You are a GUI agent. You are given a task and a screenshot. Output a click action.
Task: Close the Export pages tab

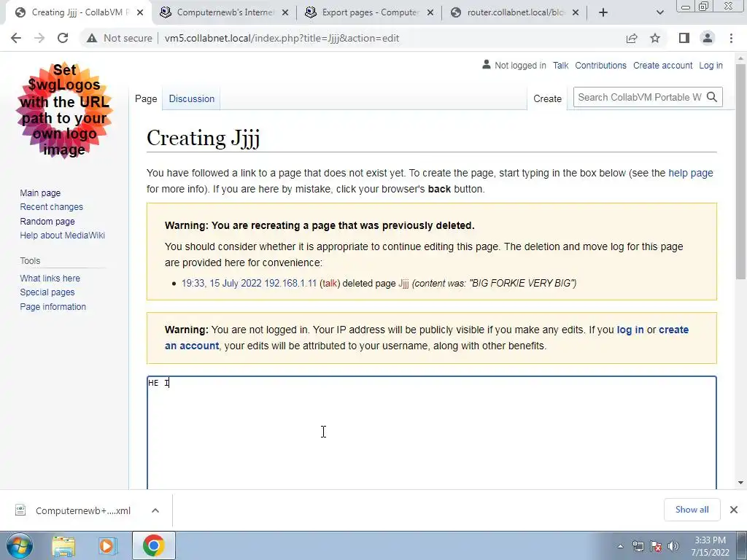(430, 13)
